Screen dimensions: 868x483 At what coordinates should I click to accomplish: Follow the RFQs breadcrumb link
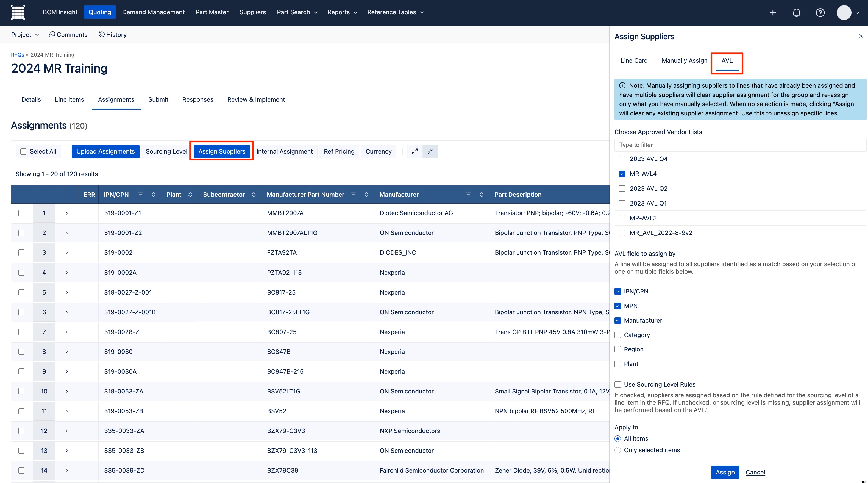click(18, 55)
